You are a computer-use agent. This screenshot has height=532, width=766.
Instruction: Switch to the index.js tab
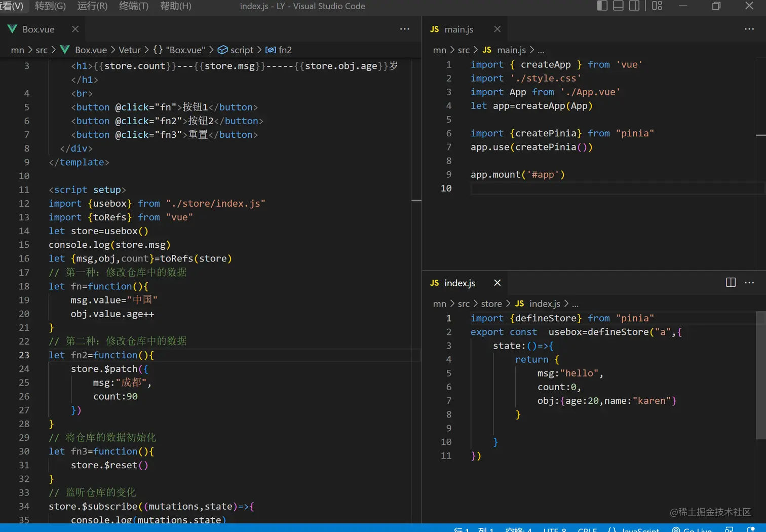click(459, 283)
